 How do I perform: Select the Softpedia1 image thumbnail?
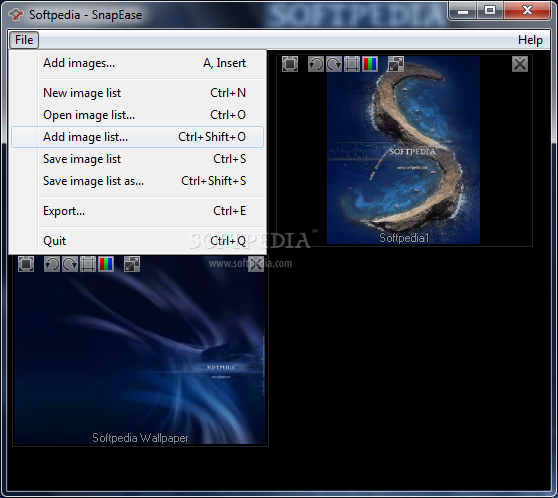pyautogui.click(x=403, y=150)
